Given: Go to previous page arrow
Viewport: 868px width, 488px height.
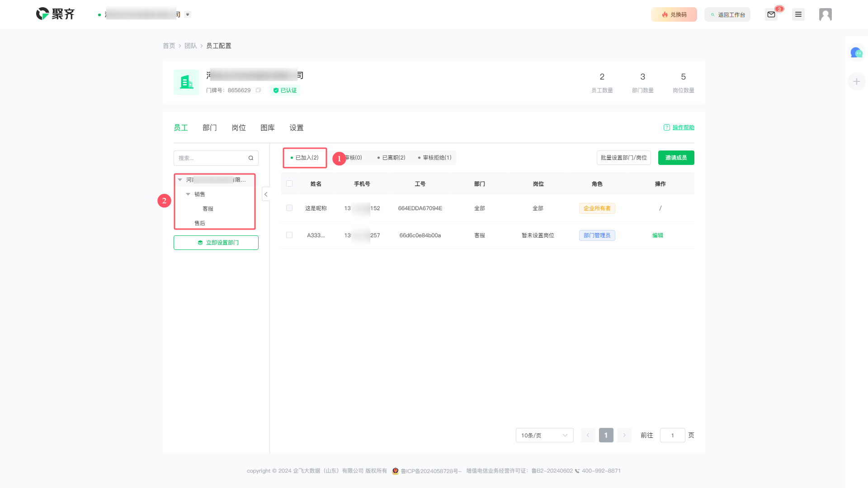Looking at the screenshot, I should pyautogui.click(x=588, y=435).
